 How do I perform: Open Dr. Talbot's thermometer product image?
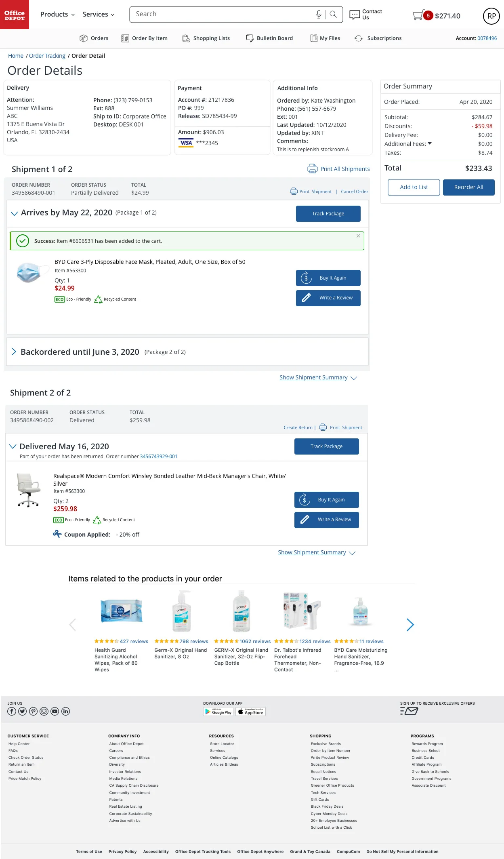coord(302,611)
